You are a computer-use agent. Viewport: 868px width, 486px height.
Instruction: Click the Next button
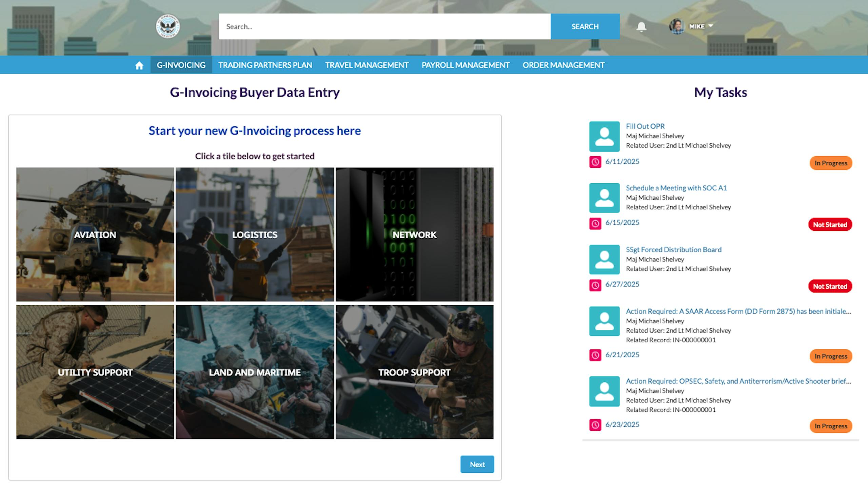click(x=477, y=464)
